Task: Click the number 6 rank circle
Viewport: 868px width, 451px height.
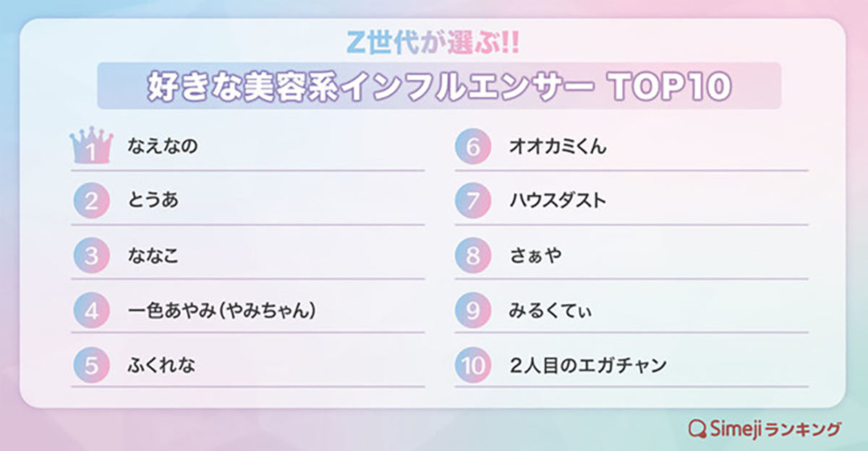Action: (473, 147)
